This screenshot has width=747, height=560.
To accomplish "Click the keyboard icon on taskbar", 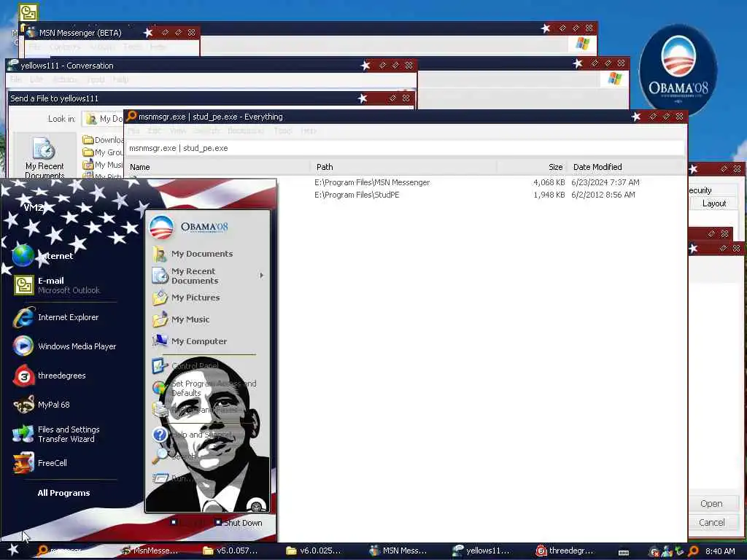I will (x=623, y=553).
